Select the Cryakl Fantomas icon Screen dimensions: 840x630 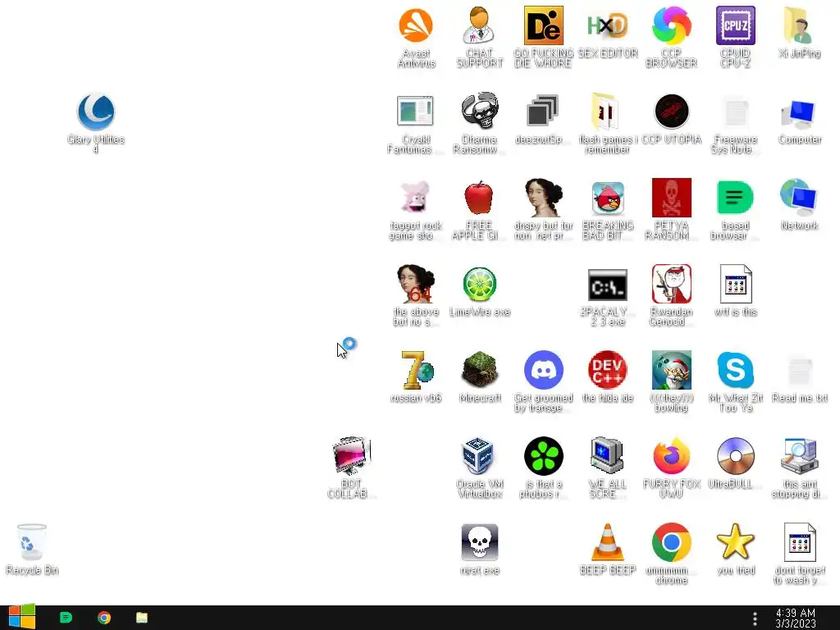(x=415, y=111)
